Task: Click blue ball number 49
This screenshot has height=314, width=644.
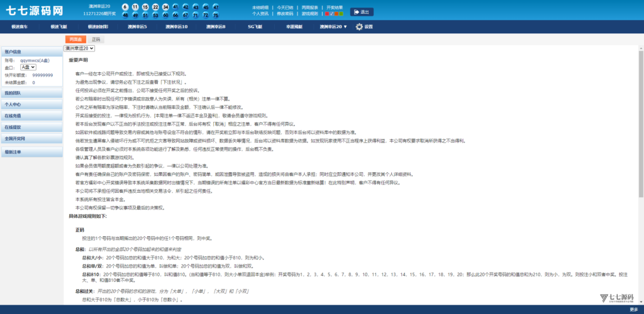Action: click(x=135, y=15)
